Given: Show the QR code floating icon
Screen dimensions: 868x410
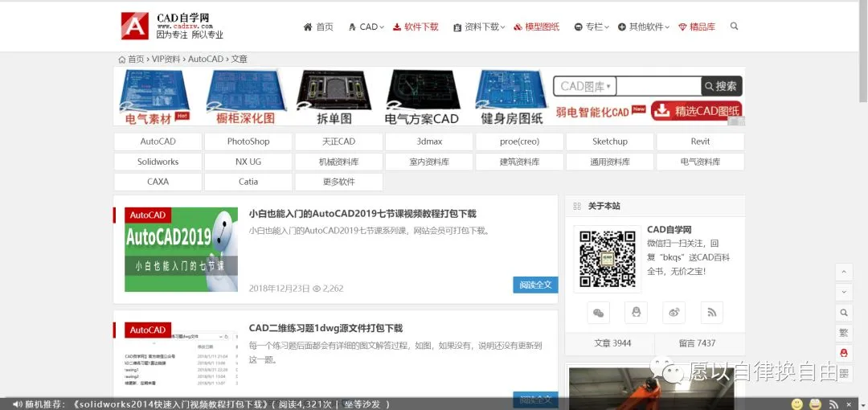Looking at the screenshot, I should click(x=844, y=373).
